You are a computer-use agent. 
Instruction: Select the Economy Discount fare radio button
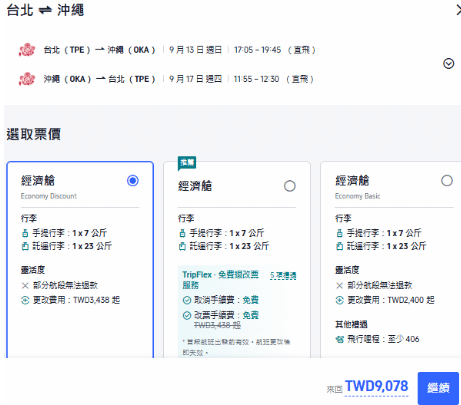[x=133, y=181]
